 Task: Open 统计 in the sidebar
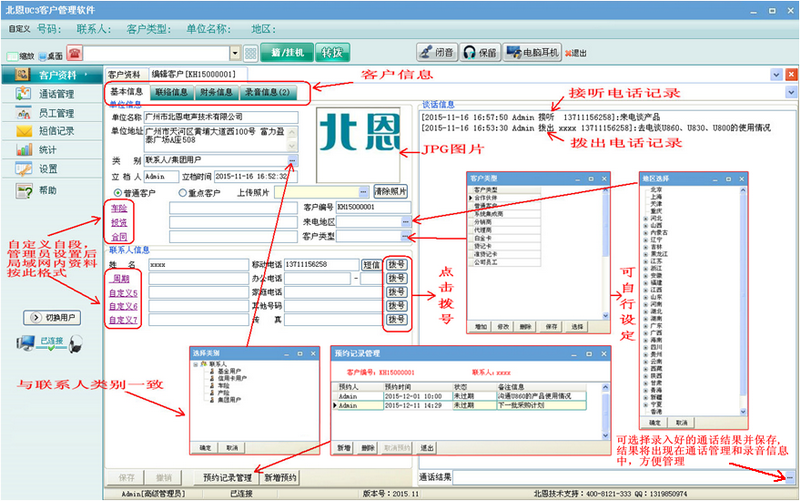point(51,149)
